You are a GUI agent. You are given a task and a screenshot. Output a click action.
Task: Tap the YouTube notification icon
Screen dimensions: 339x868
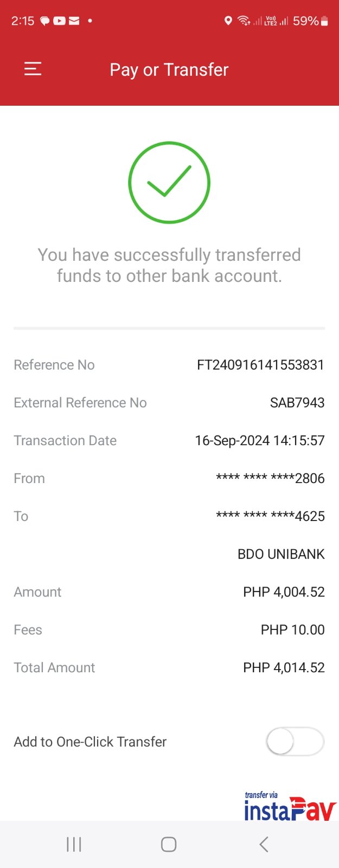click(59, 21)
